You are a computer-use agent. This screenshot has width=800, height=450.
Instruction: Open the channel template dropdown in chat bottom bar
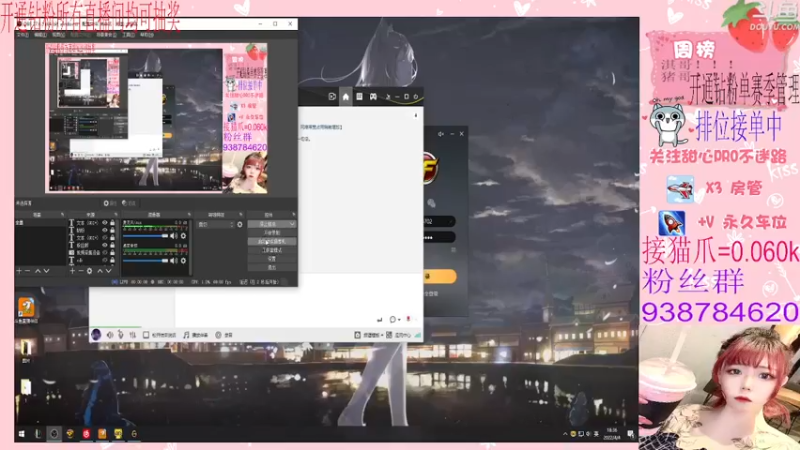point(370,335)
